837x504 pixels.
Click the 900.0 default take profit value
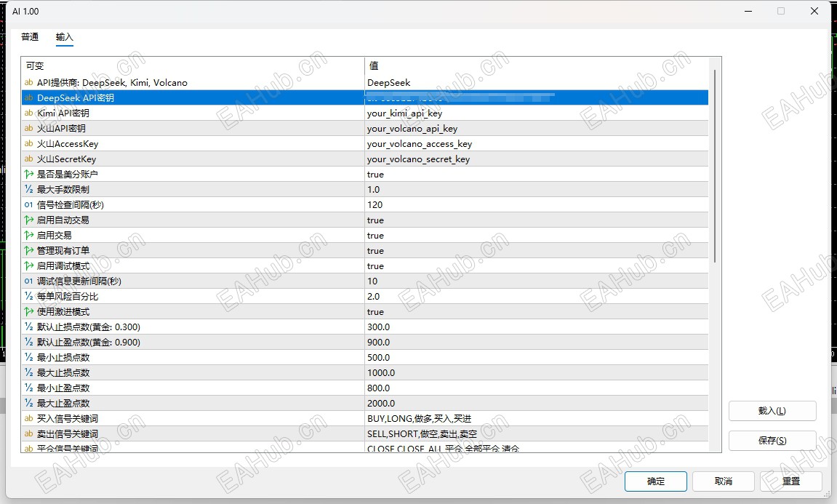point(378,343)
